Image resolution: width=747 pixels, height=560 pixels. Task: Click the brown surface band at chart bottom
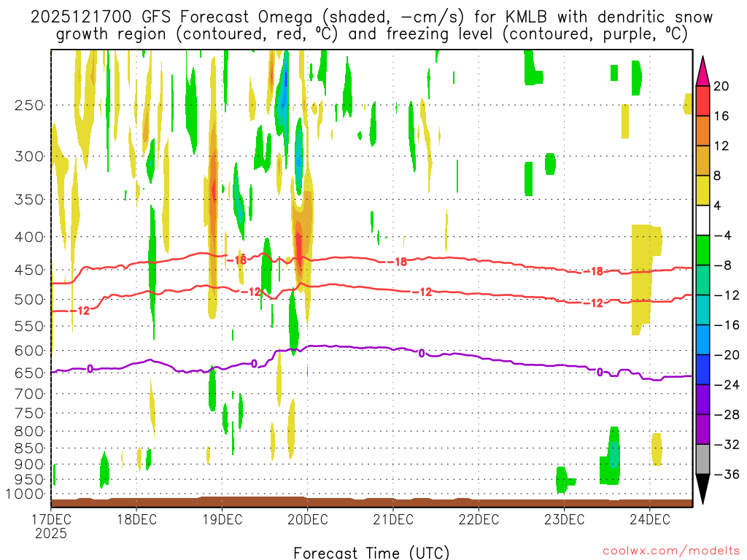point(371,502)
